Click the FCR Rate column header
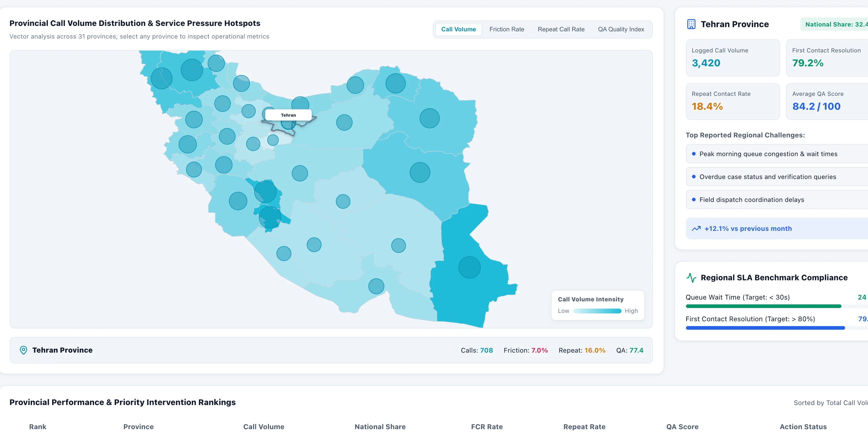 click(x=487, y=426)
